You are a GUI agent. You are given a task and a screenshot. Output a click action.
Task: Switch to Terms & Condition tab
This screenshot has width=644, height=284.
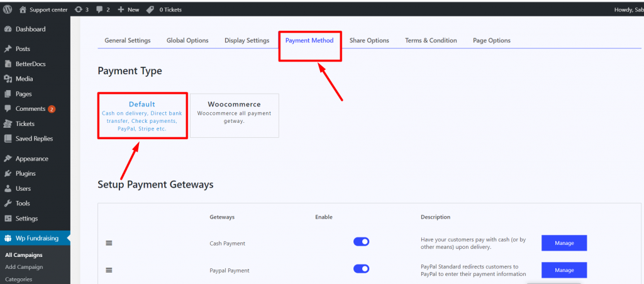point(431,40)
